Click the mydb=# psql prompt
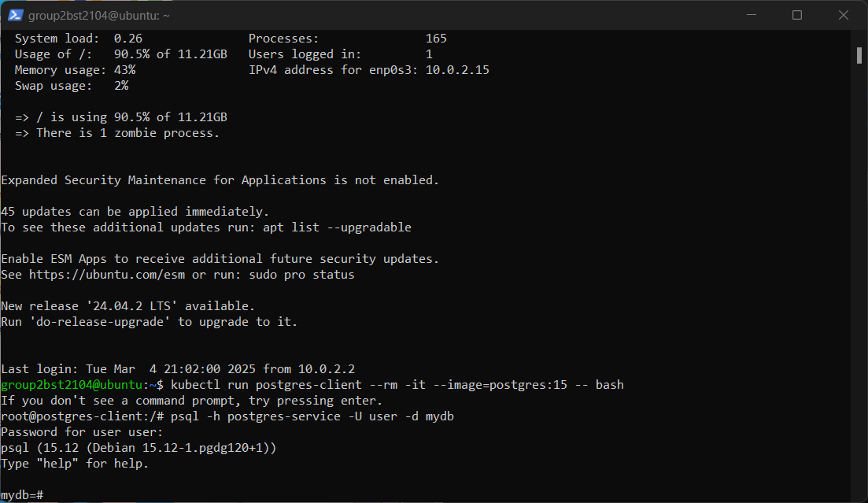 coord(22,494)
